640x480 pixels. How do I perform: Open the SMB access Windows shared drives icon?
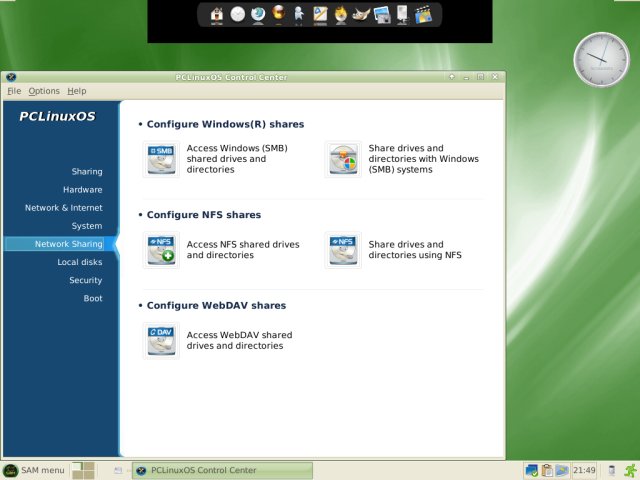(161, 159)
